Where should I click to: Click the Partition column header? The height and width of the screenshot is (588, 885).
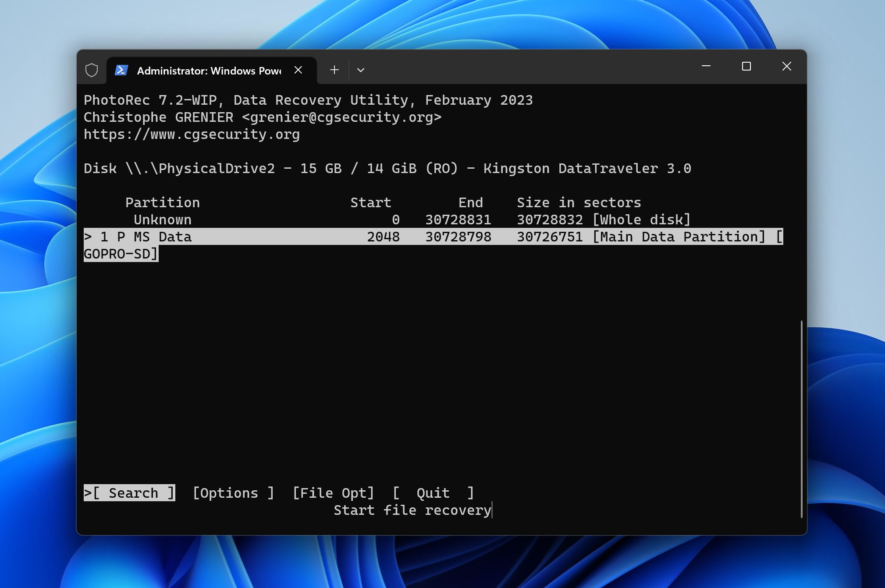pyautogui.click(x=163, y=202)
